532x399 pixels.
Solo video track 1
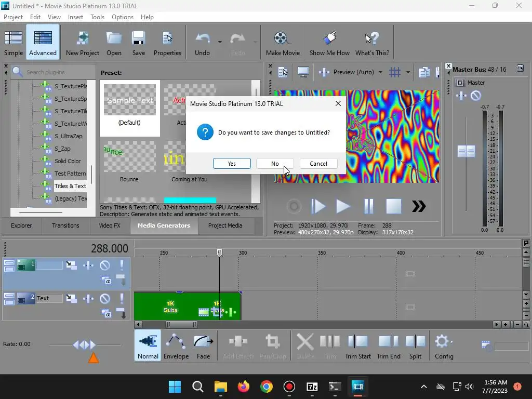(x=122, y=265)
